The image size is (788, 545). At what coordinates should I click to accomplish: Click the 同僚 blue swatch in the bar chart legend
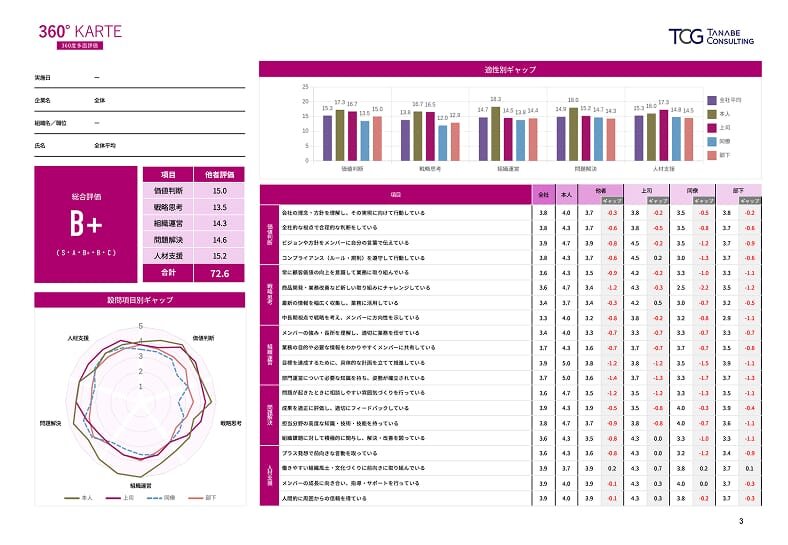712,141
